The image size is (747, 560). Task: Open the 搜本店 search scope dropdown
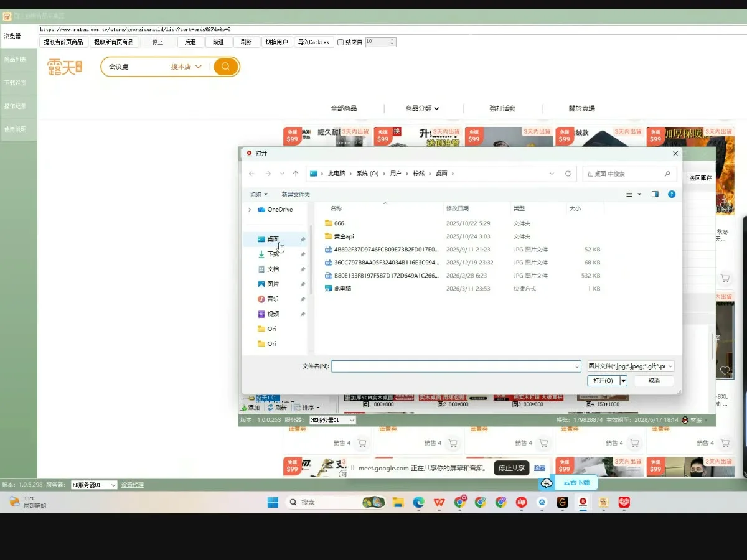(187, 67)
